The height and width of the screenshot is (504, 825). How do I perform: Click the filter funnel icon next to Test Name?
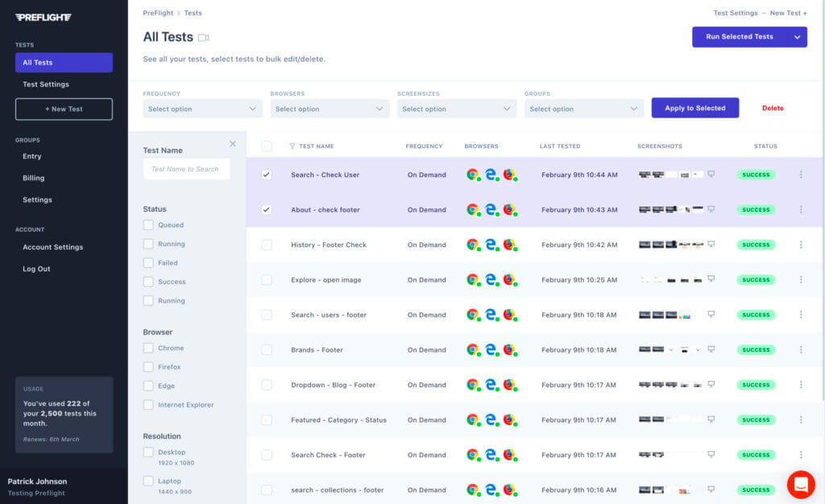(292, 147)
